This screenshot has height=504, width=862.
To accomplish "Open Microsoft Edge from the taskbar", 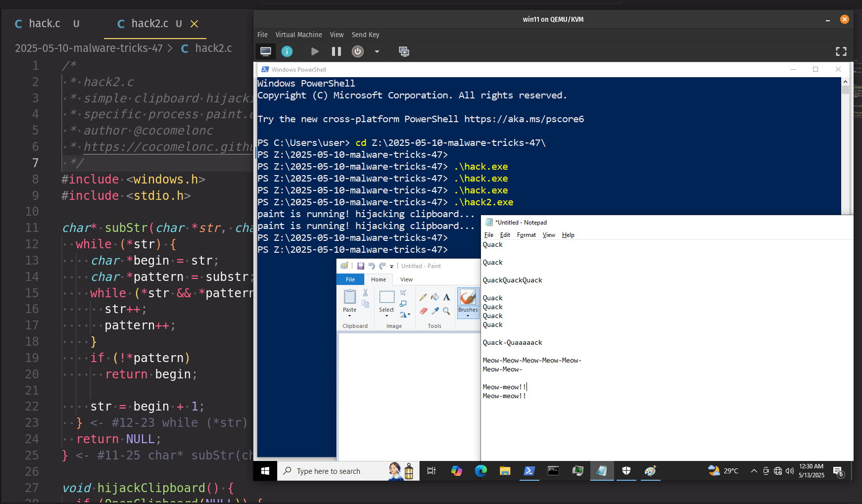I will click(480, 471).
